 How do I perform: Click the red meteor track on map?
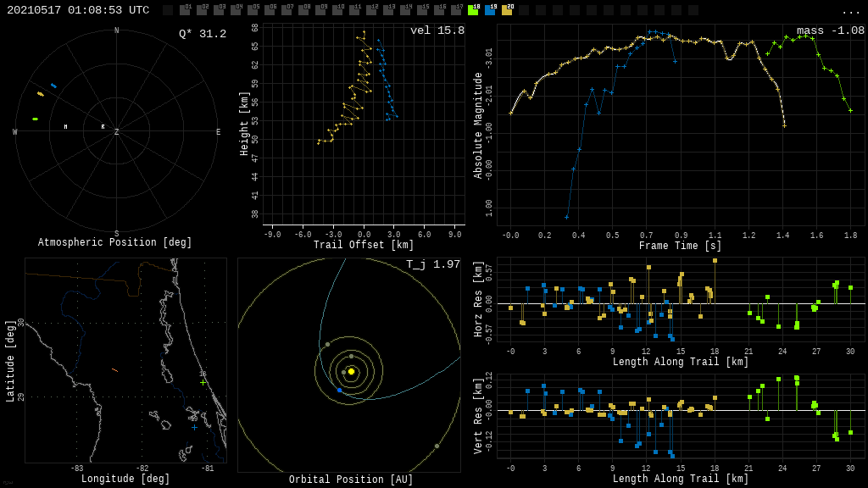pos(114,370)
